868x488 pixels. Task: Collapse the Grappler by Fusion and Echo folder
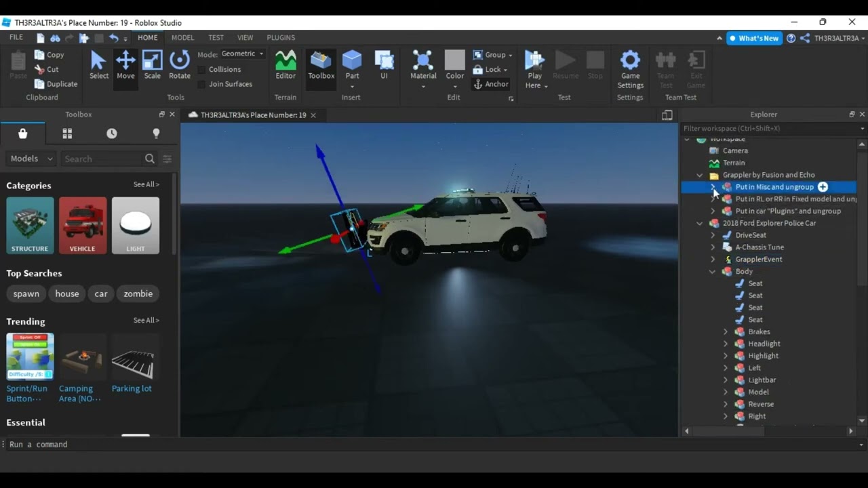(x=700, y=175)
